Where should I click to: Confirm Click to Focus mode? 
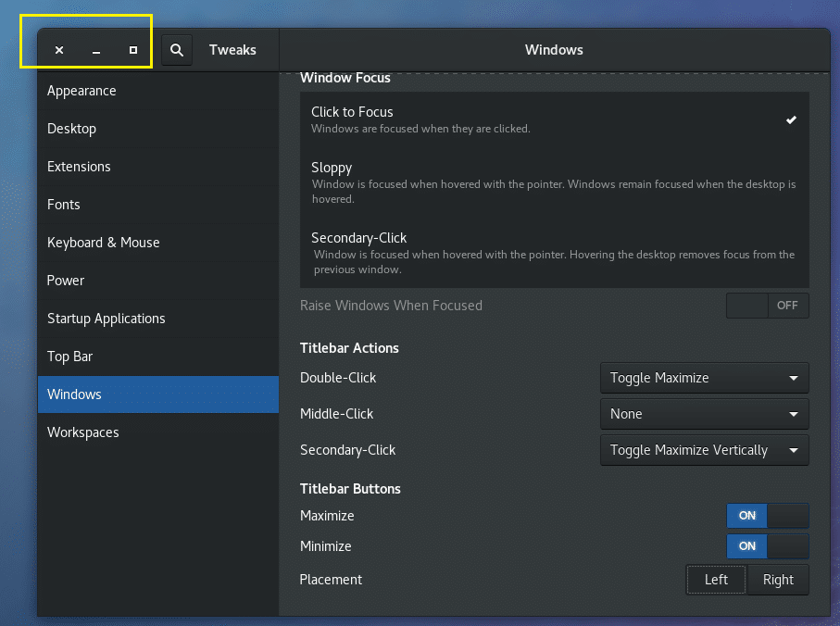(554, 119)
